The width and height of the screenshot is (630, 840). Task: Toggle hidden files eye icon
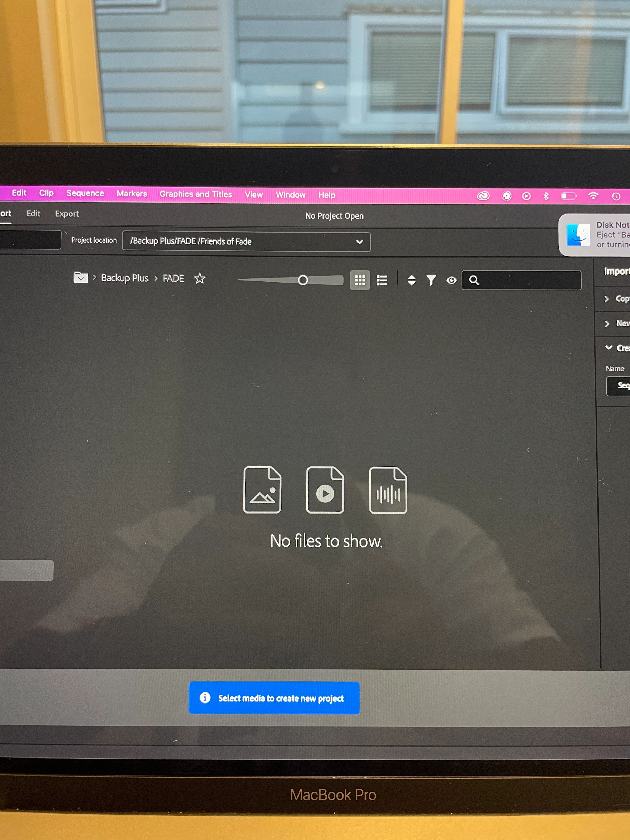tap(451, 280)
